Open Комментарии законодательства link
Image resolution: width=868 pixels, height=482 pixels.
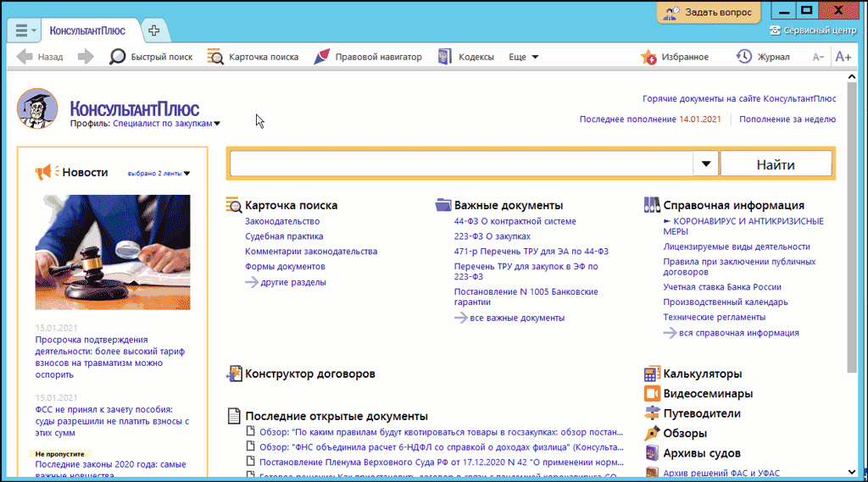[311, 252]
